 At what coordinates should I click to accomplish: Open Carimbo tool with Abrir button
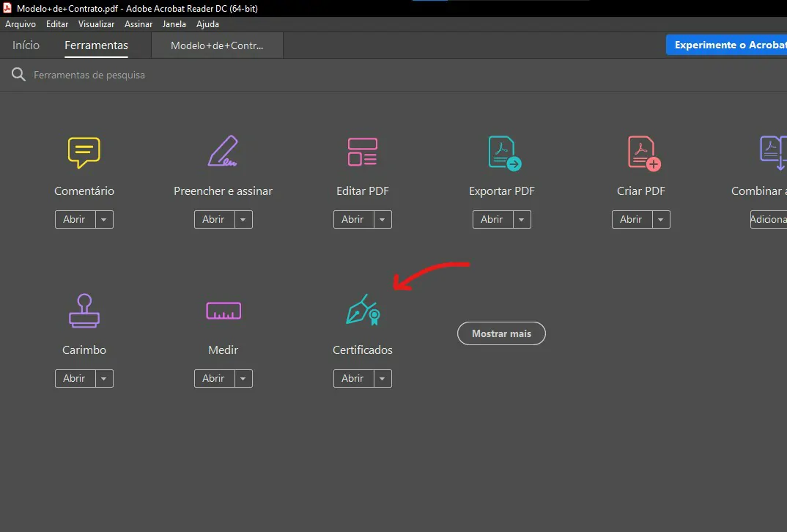75,378
